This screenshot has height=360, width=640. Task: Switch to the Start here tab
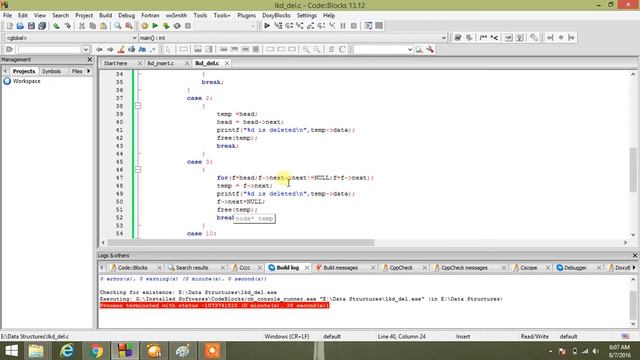pyautogui.click(x=116, y=63)
